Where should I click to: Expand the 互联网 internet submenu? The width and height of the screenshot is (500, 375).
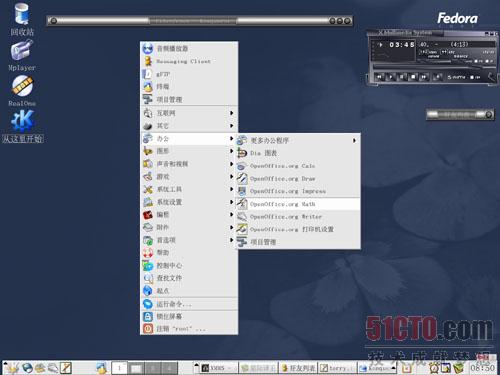[189, 113]
